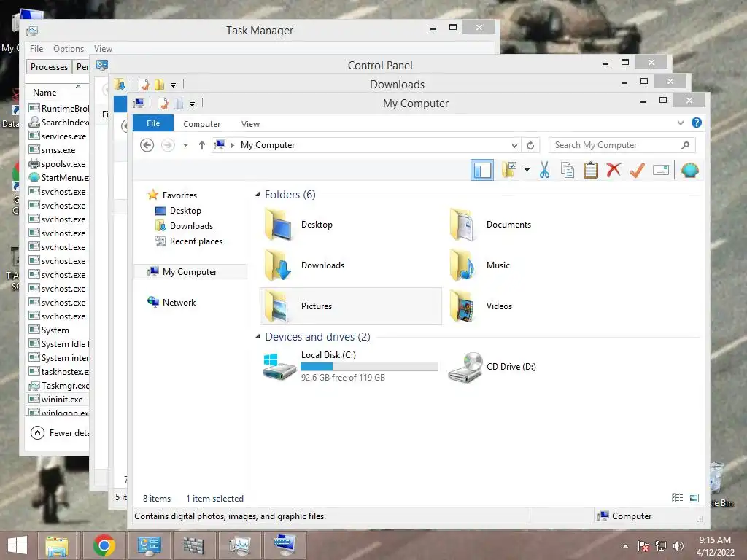This screenshot has width=747, height=560.
Task: Expand the ribbon with the chevron
Action: (x=681, y=122)
